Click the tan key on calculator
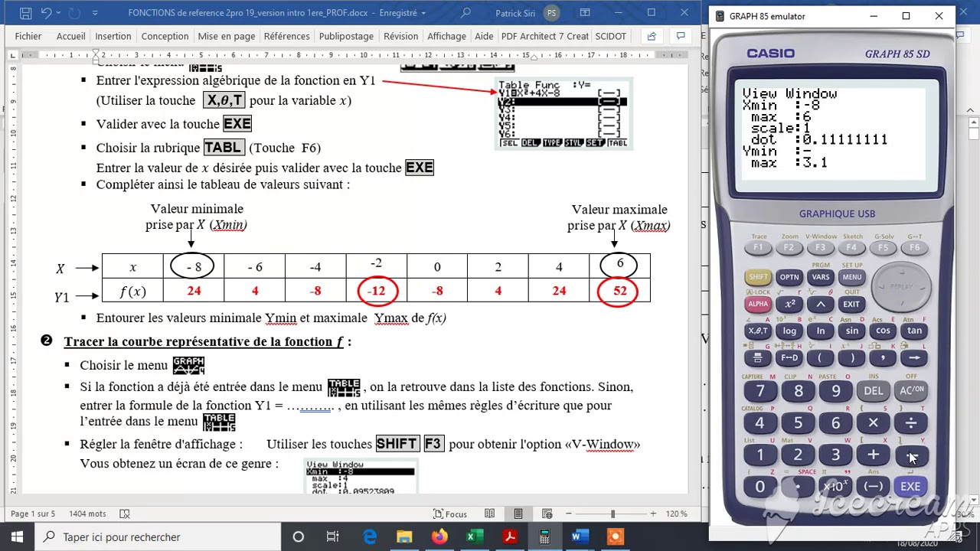This screenshot has width=980, height=551. [x=914, y=331]
